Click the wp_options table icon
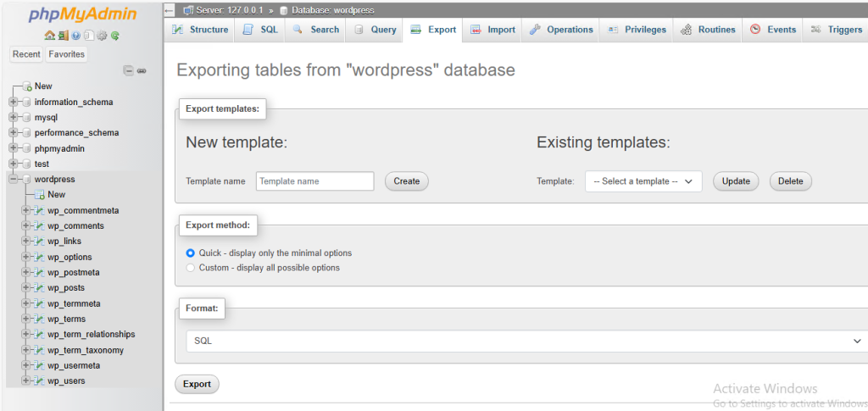Screen dimensions: 868x411 (x=39, y=258)
